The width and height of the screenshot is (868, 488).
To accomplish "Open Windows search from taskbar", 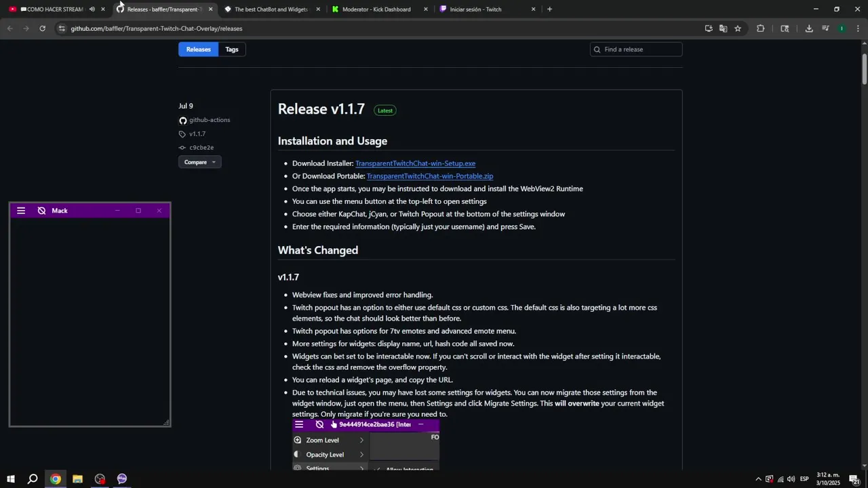I will click(33, 479).
